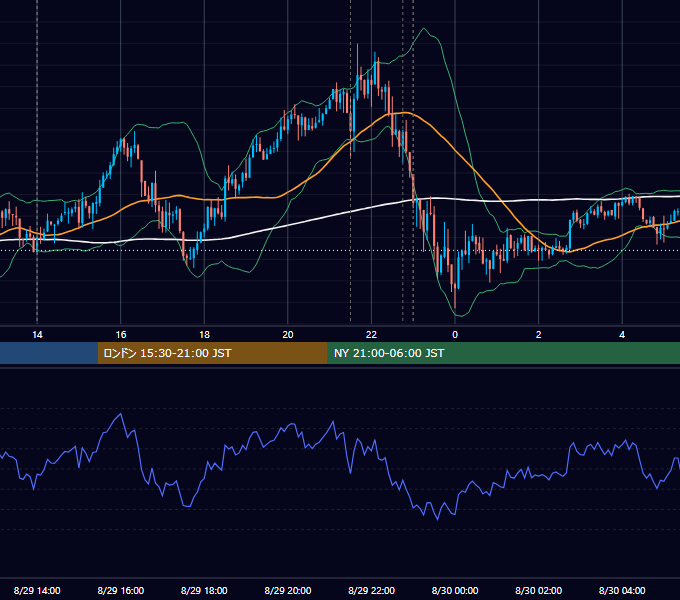Viewport: 680px width, 600px height.
Task: Click the price chart's hour label 20
Action: pos(288,335)
